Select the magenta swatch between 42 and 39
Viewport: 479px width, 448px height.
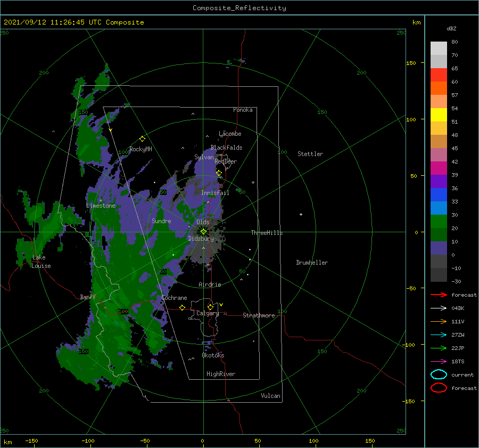[439, 168]
